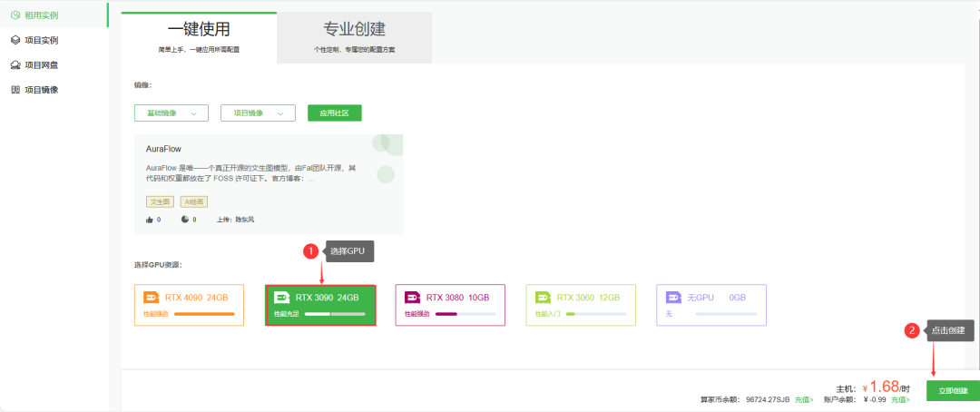
Task: Select the 无GPU 0GB option
Action: point(711,305)
